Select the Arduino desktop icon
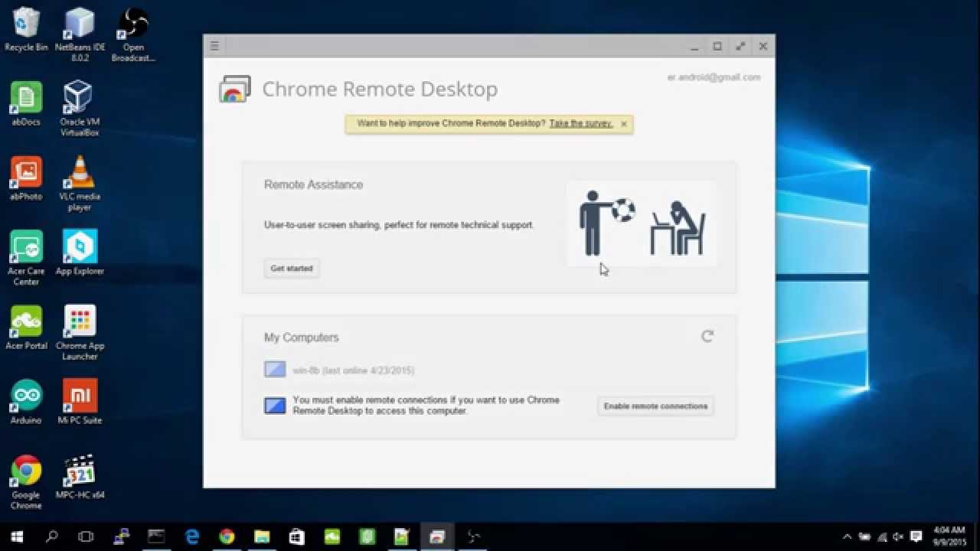The height and width of the screenshot is (551, 980). 26,402
